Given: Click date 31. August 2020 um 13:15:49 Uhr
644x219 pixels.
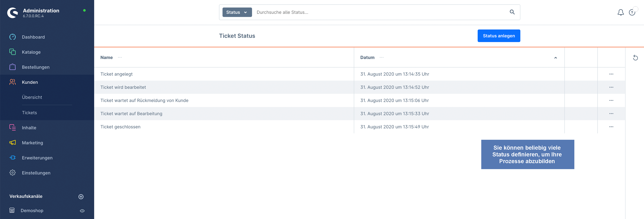Looking at the screenshot, I should (x=394, y=127).
